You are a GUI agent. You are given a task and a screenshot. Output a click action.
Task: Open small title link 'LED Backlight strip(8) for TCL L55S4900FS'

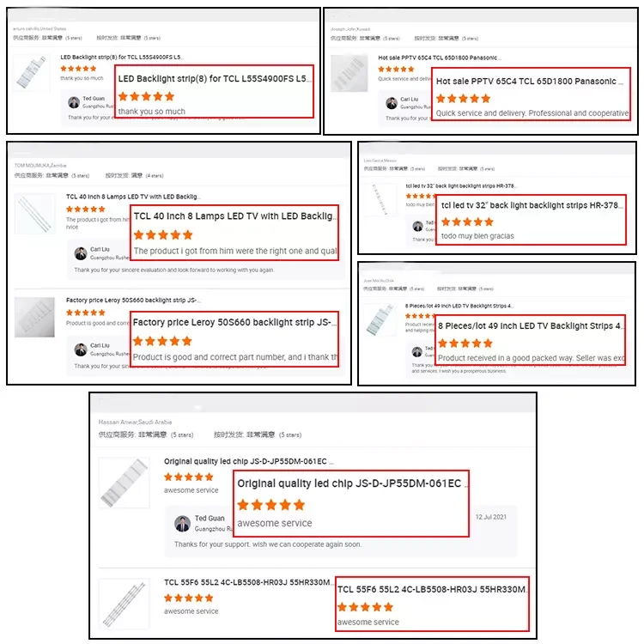122,57
